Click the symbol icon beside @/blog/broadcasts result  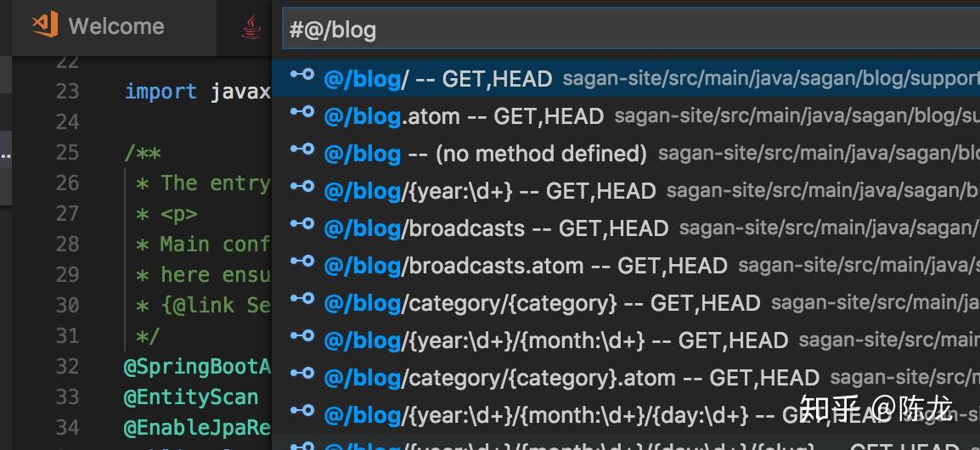[302, 224]
